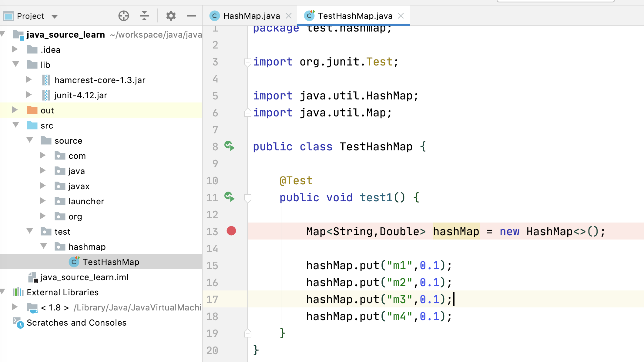This screenshot has height=362, width=644.
Task: Click the junit-4.12.jar archive icon
Action: point(46,95)
